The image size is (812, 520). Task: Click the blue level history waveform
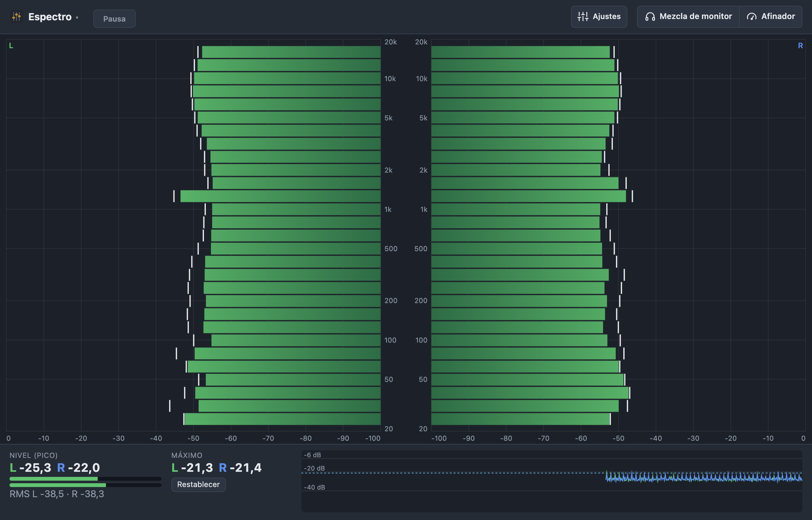(x=704, y=477)
